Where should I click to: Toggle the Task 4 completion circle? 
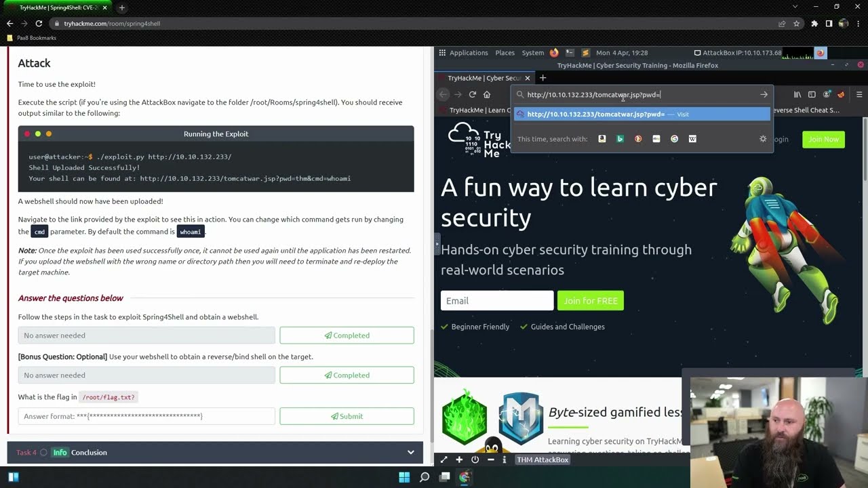point(43,452)
